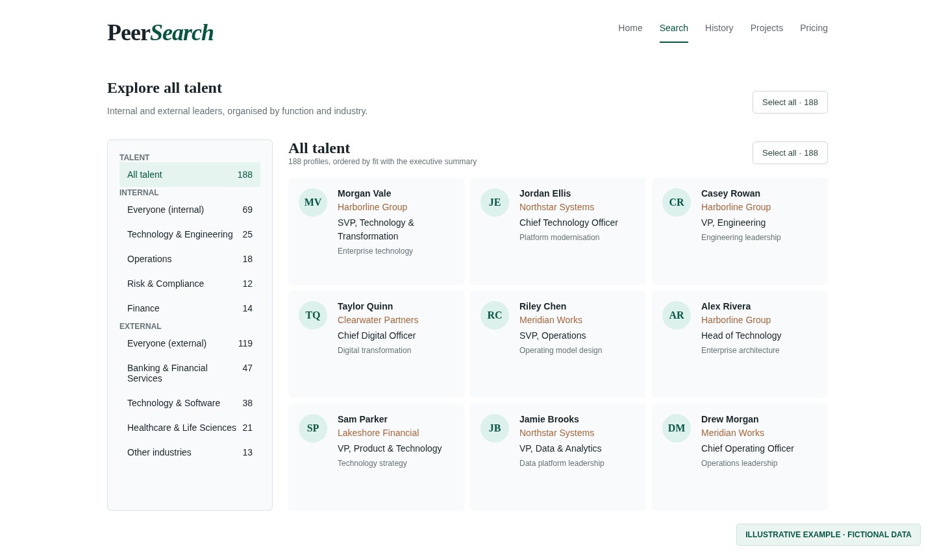Click the name Drew Morgan
The height and width of the screenshot is (560, 935).
pos(730,419)
